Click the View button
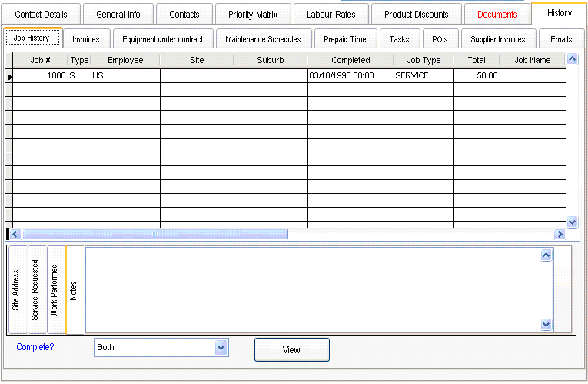Screen dimensions: 588x384 coord(291,349)
